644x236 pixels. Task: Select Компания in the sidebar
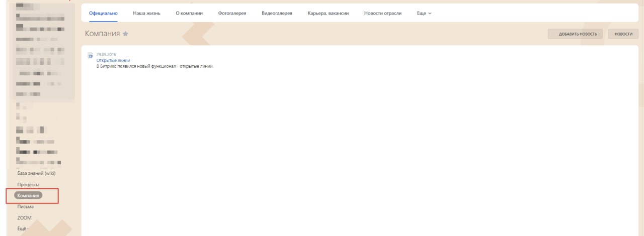click(x=29, y=196)
